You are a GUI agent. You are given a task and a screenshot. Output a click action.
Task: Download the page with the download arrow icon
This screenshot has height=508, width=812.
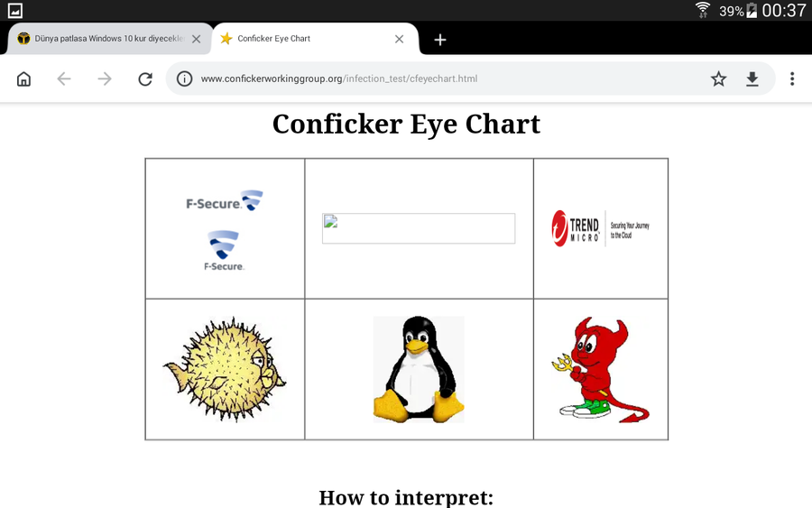[752, 79]
